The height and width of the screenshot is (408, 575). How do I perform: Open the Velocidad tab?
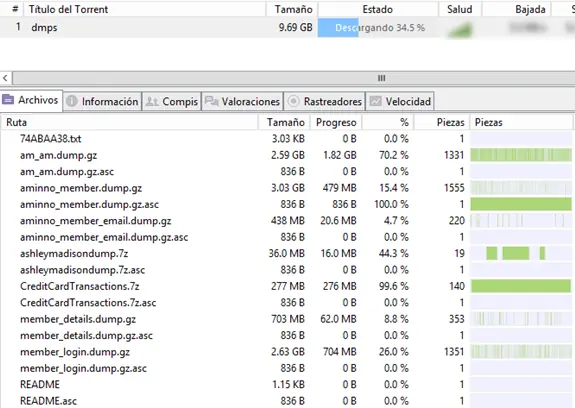400,102
